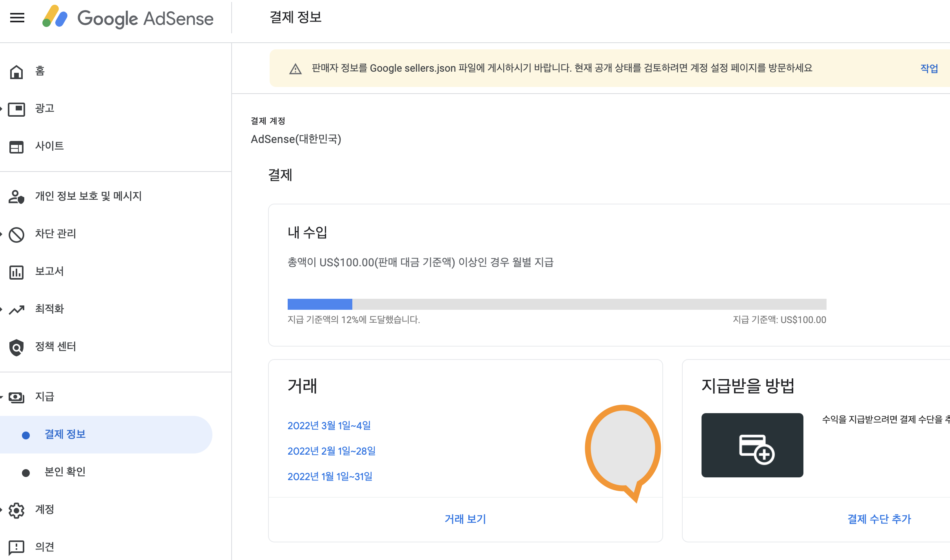Open the 2022년 2월 1일~28일 transactions link
This screenshot has height=560, width=950.
[332, 451]
